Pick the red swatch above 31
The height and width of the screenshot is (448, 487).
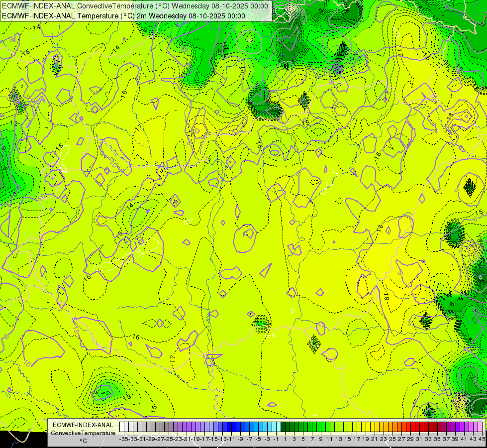(x=417, y=427)
